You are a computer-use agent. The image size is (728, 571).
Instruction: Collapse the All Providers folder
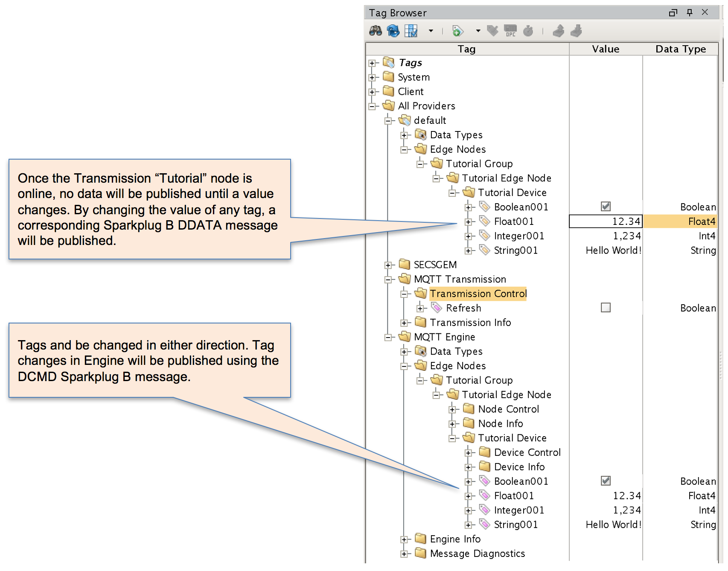click(372, 106)
